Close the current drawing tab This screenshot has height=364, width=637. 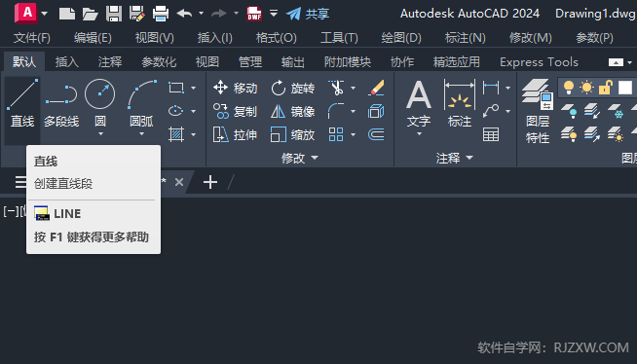tap(179, 182)
